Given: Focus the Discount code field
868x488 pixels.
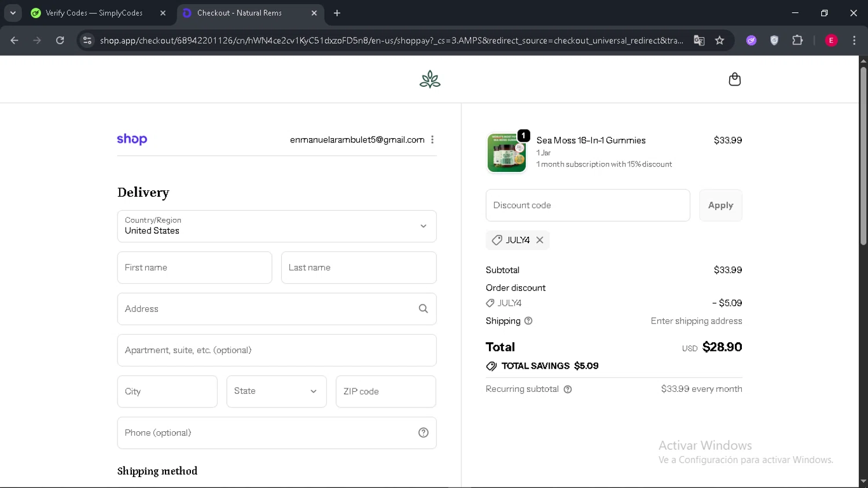Looking at the screenshot, I should coord(588,206).
